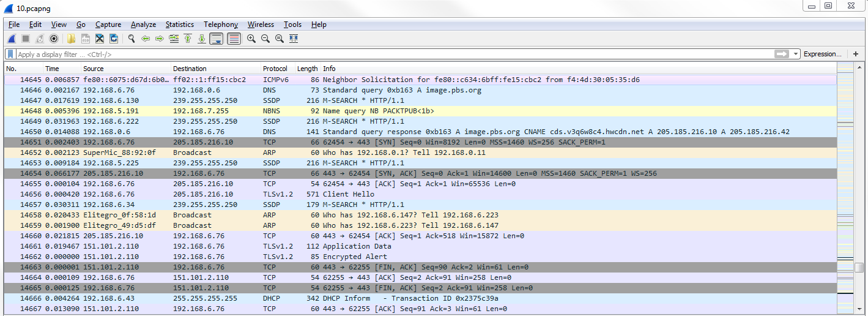Toggle packet list colorization
Image resolution: width=868 pixels, height=316 pixels.
tap(234, 39)
